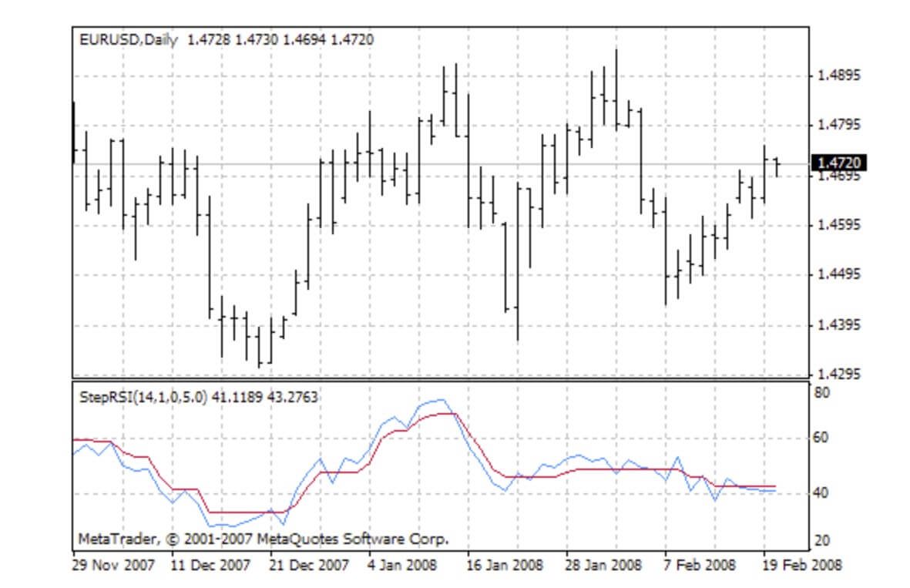The height and width of the screenshot is (588, 910).
Task: Click the 19 Feb 2008 date label
Action: tap(801, 565)
